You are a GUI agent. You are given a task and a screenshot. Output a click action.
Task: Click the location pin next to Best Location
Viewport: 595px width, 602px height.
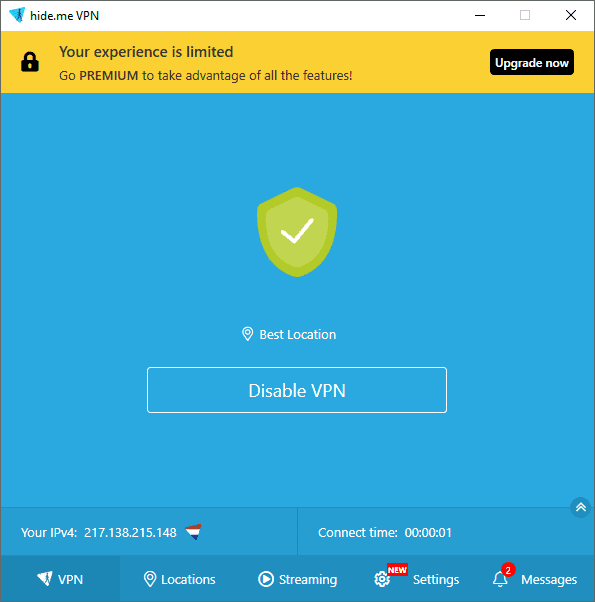[x=247, y=334]
